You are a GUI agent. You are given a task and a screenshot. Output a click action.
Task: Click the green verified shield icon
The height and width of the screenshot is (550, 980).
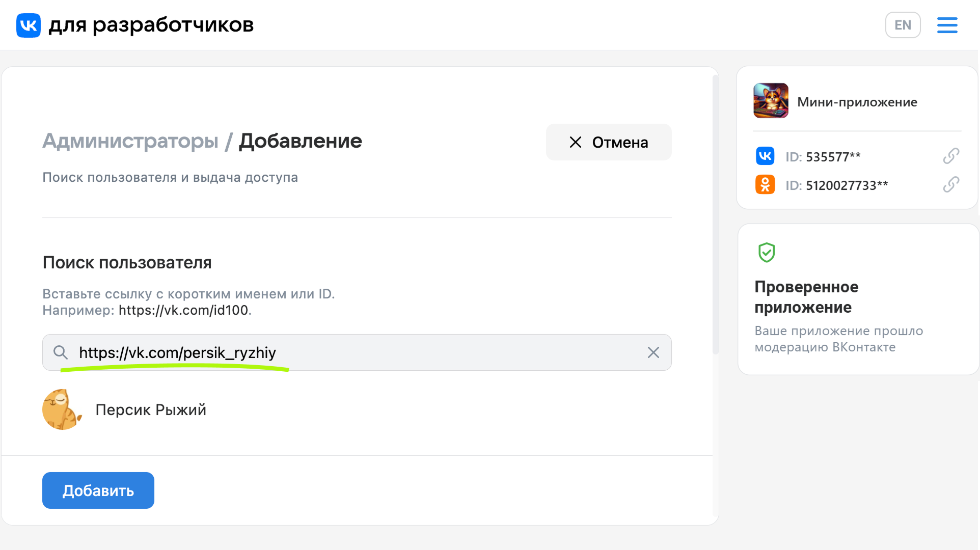point(767,252)
